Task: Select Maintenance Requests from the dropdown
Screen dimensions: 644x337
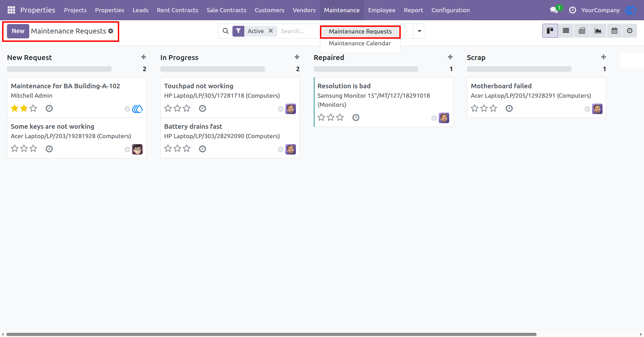Action: (x=360, y=31)
